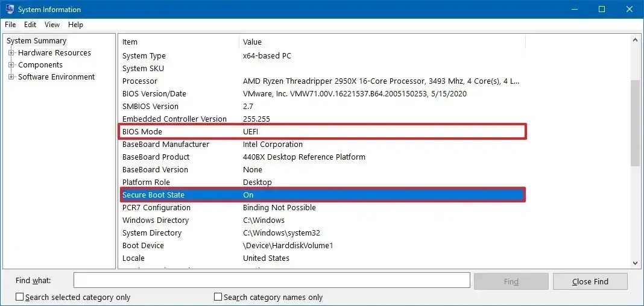Viewport: 644px width, 306px height.
Task: Select System Summary in the tree
Action: [37, 40]
